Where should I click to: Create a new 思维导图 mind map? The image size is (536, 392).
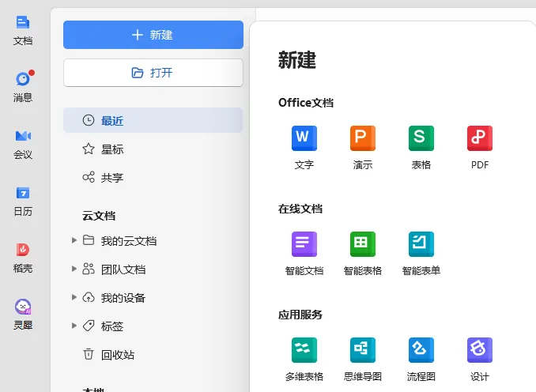363,360
